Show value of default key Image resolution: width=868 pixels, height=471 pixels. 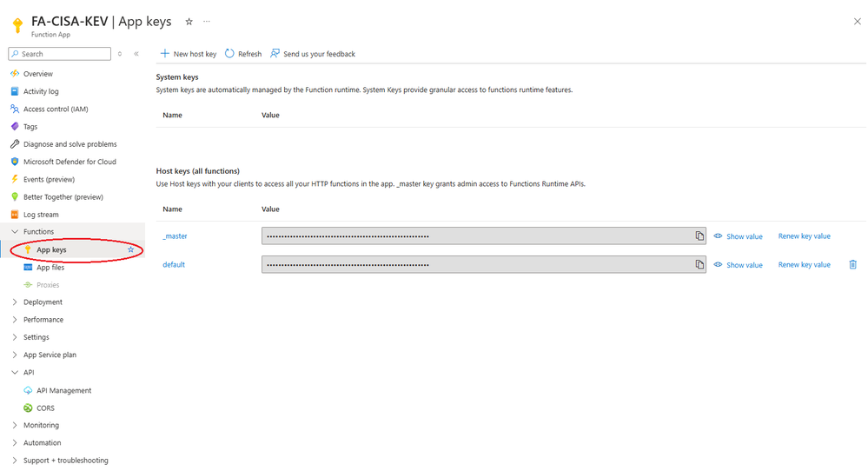click(x=739, y=265)
